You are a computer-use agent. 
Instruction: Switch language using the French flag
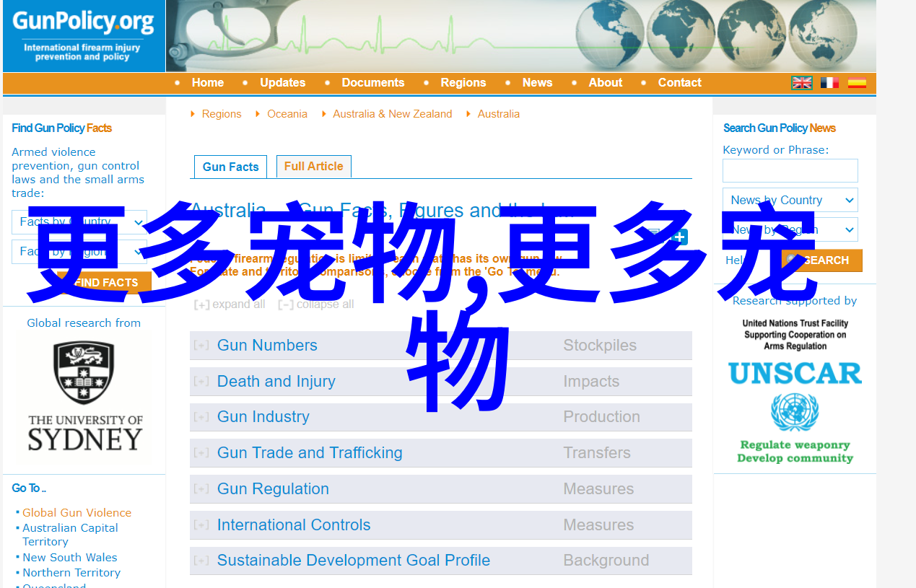pos(829,83)
